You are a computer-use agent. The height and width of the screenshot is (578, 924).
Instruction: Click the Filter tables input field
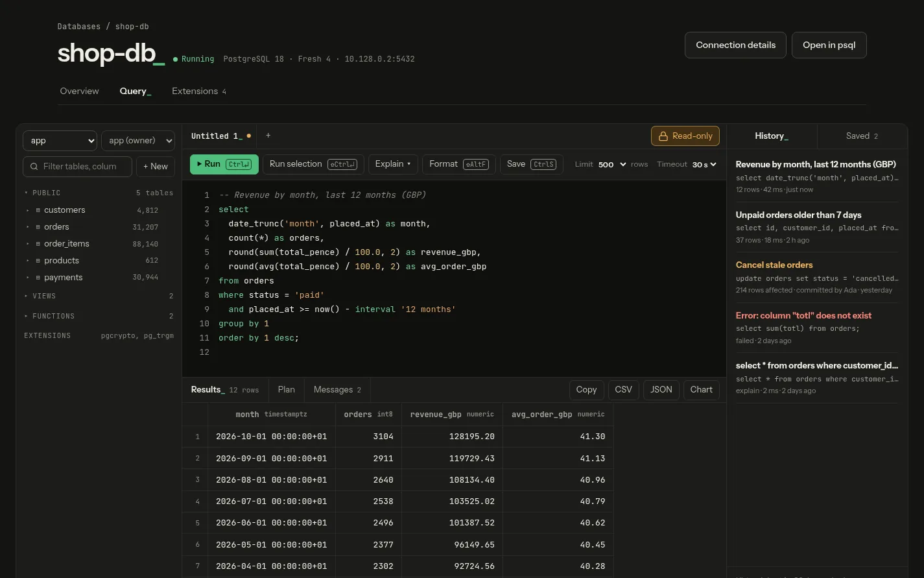click(x=78, y=167)
